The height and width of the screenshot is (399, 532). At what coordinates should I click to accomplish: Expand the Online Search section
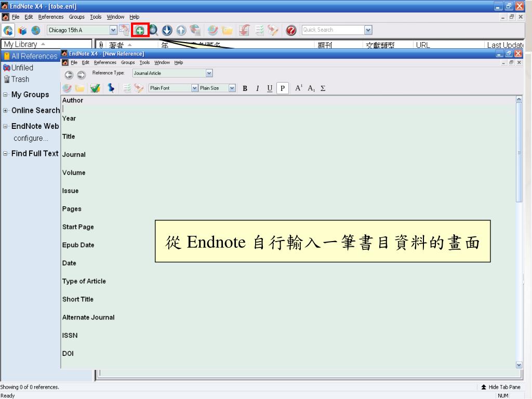(x=5, y=111)
